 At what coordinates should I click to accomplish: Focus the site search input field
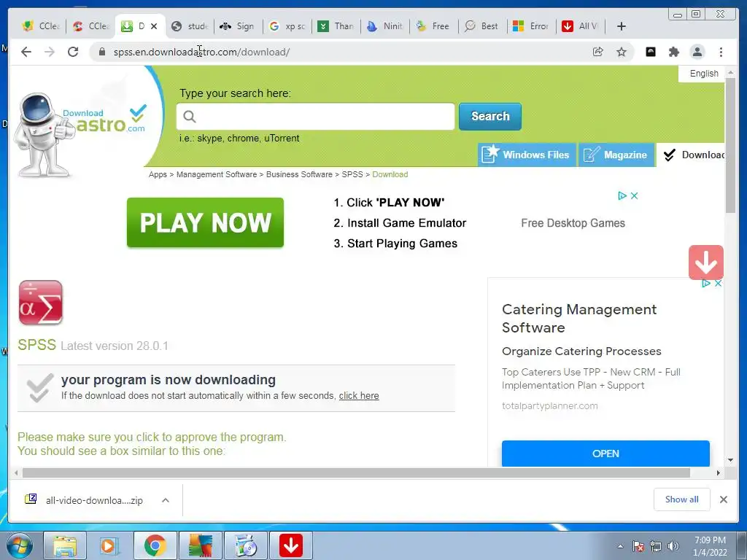tap(315, 116)
